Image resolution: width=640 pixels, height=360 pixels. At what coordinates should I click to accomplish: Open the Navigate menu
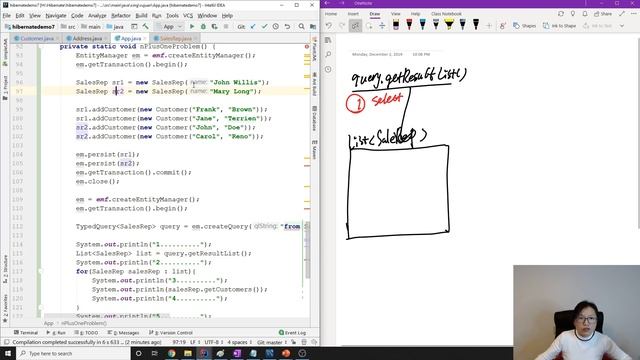[x=56, y=16]
